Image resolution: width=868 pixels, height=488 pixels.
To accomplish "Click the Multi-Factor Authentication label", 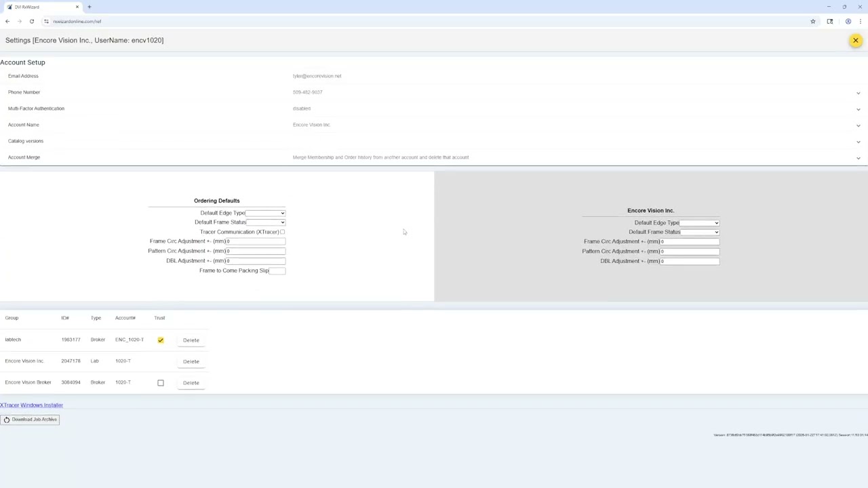I will (36, 108).
